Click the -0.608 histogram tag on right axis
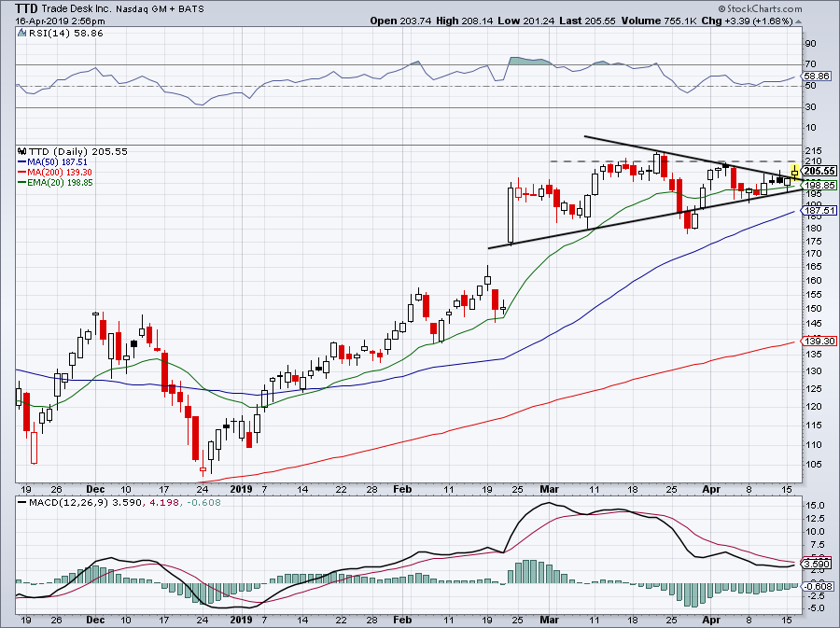This screenshot has width=840, height=628. 818,587
